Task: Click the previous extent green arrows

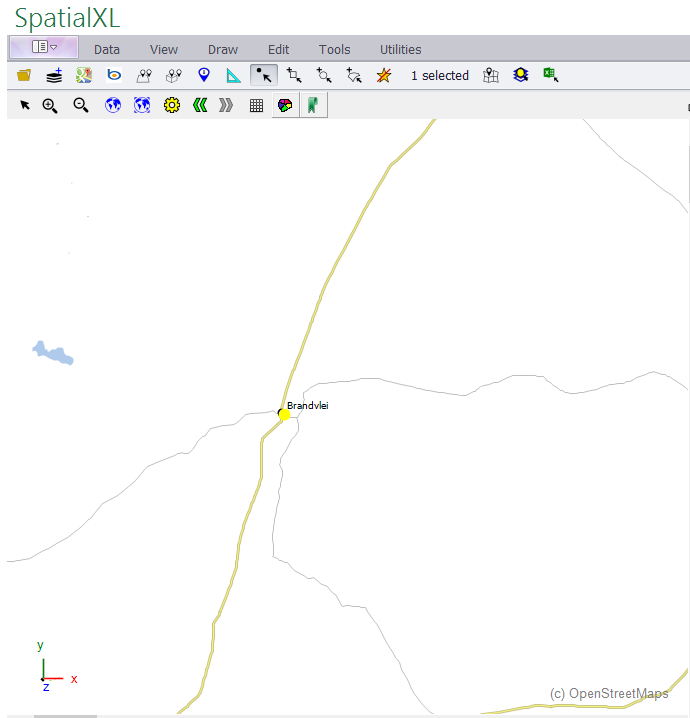Action: [200, 105]
